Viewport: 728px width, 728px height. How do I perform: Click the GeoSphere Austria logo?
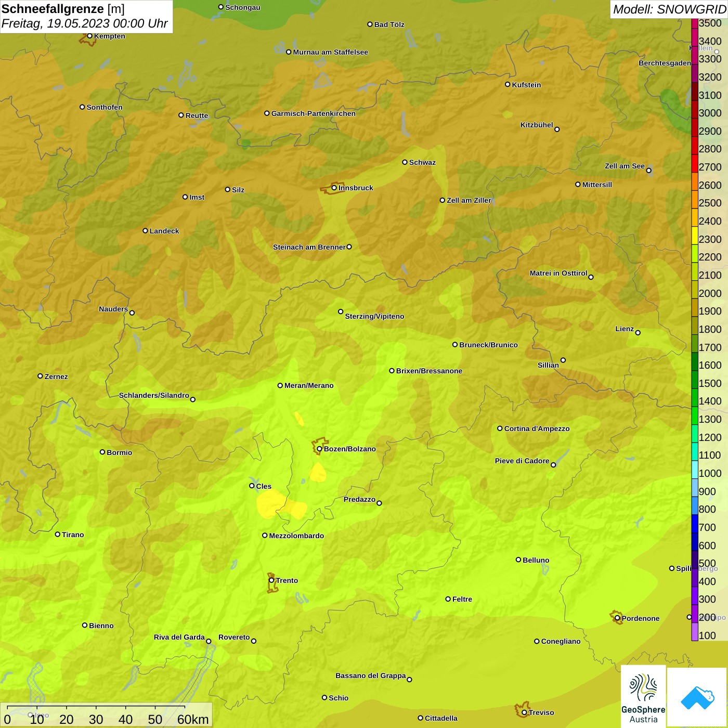(x=643, y=697)
